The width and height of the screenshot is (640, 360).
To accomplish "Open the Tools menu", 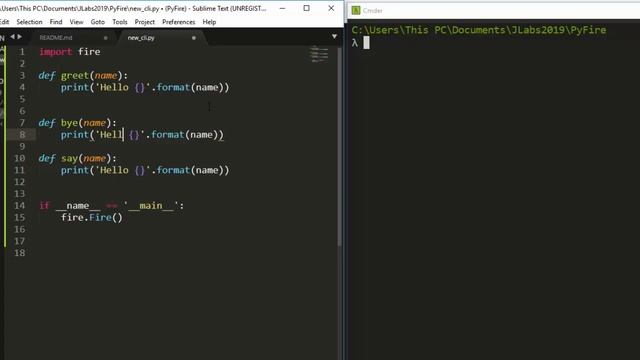I will [x=120, y=22].
